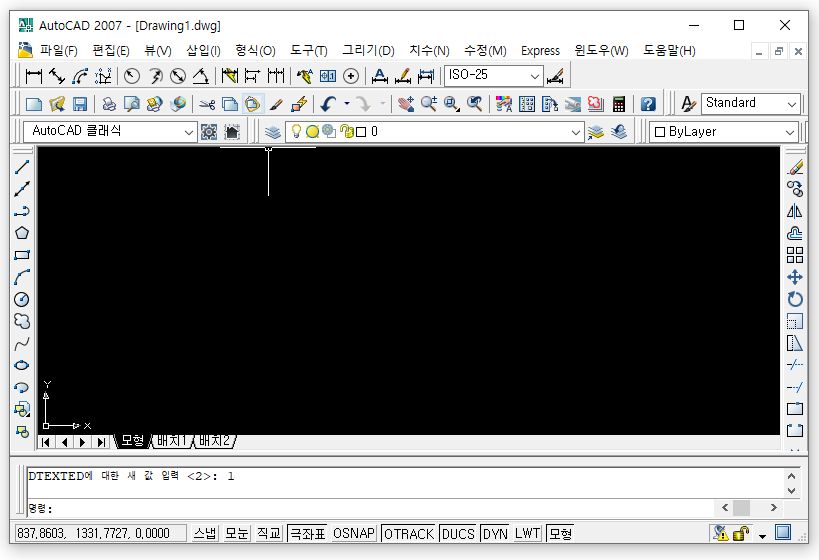This screenshot has width=819, height=560.
Task: Select the Trim modify tool
Action: (x=795, y=365)
